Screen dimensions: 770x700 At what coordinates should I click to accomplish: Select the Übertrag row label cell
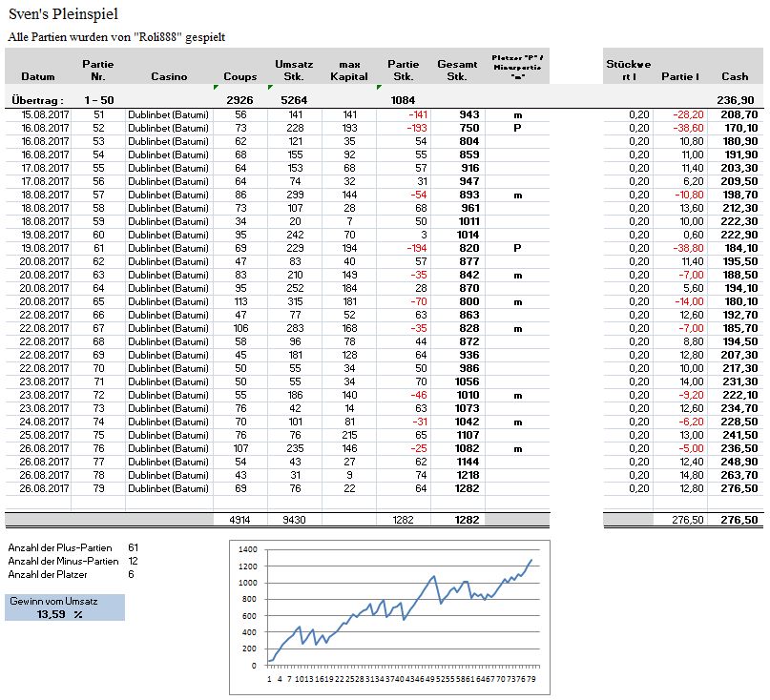tap(38, 99)
